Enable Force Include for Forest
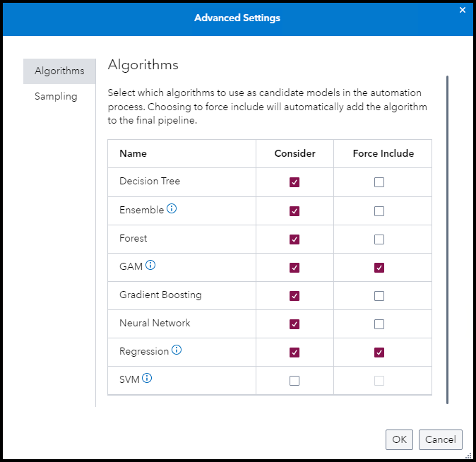This screenshot has height=462, width=476. pyautogui.click(x=379, y=239)
